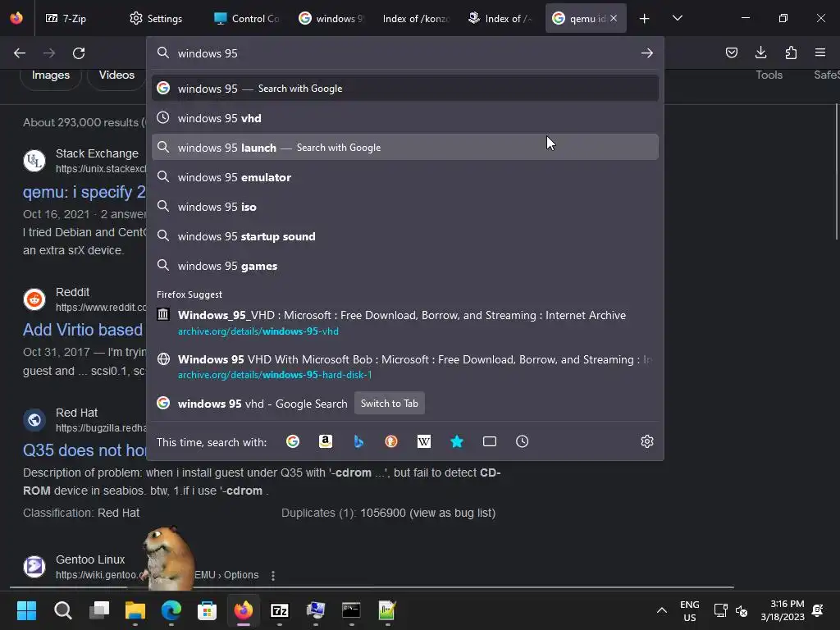Select the Videos search filter
Viewport: 840px width, 630px height.
[116, 75]
